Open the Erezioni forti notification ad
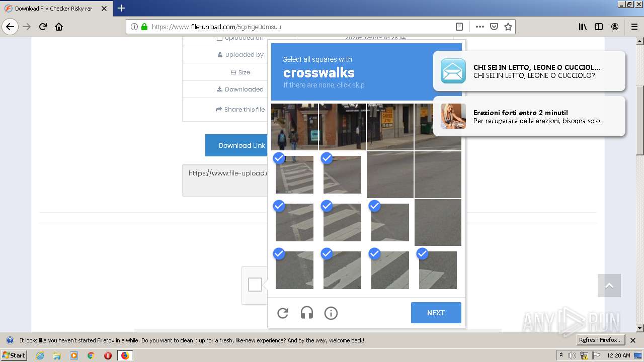Screen dimensions: 644x362 point(529,116)
